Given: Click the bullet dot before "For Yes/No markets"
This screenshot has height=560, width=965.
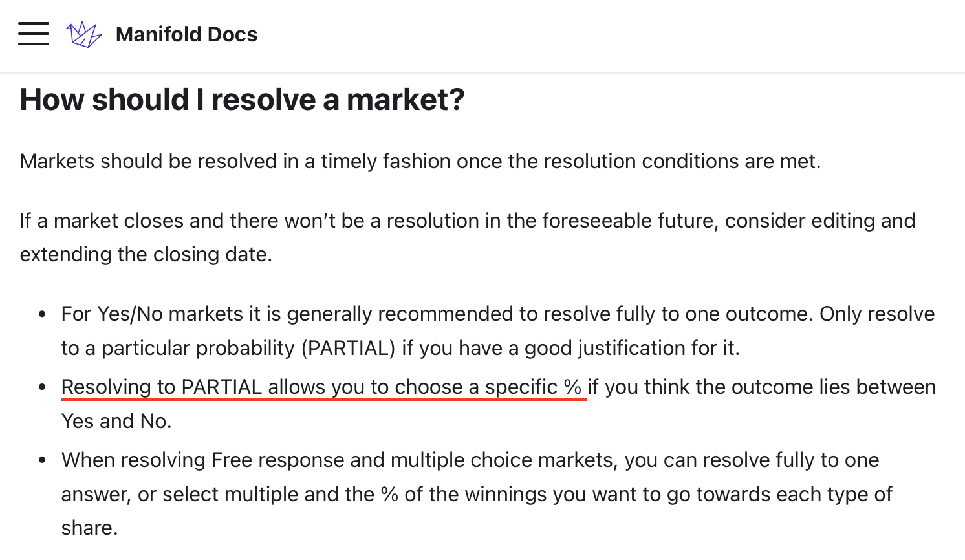Looking at the screenshot, I should [x=42, y=314].
